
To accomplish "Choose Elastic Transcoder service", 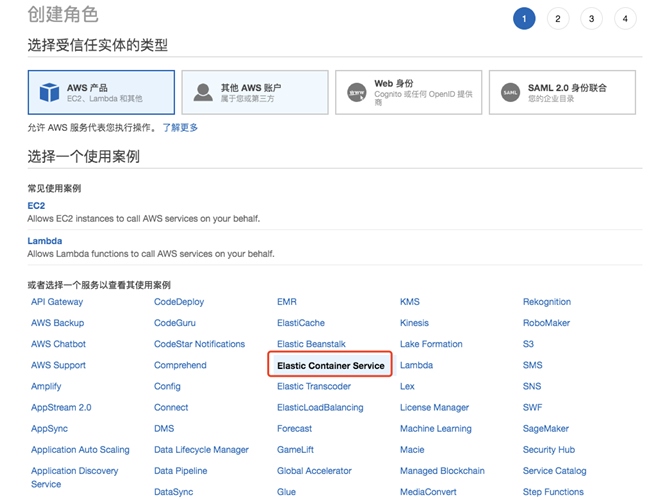I will click(x=314, y=386).
